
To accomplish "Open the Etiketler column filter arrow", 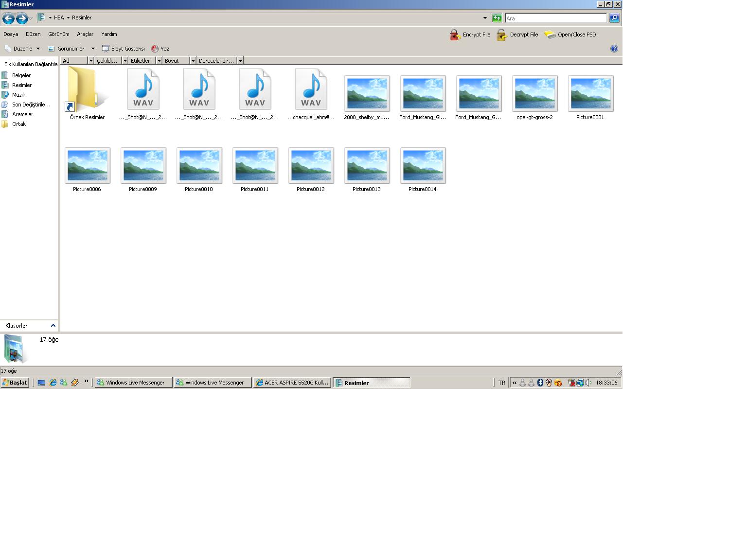I will (x=159, y=61).
